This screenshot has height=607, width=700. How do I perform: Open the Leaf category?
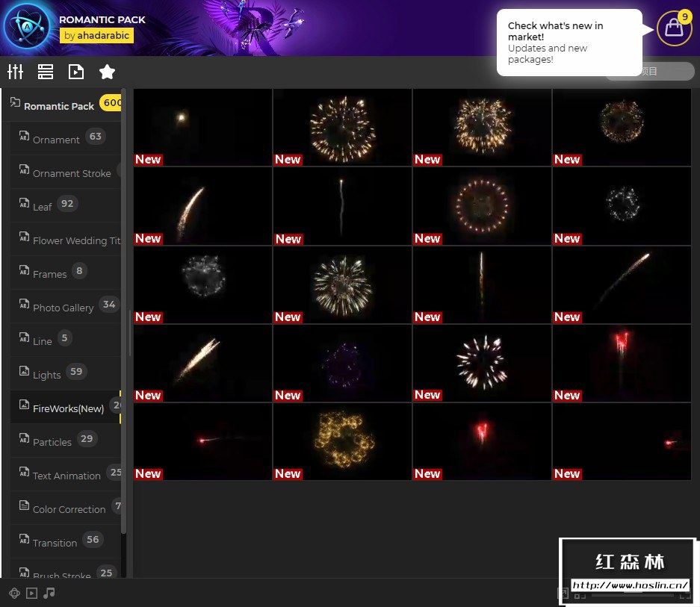[x=66, y=205]
